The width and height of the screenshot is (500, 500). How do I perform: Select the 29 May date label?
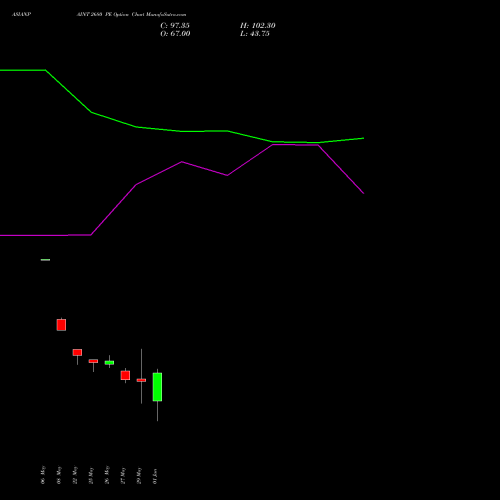(x=139, y=475)
